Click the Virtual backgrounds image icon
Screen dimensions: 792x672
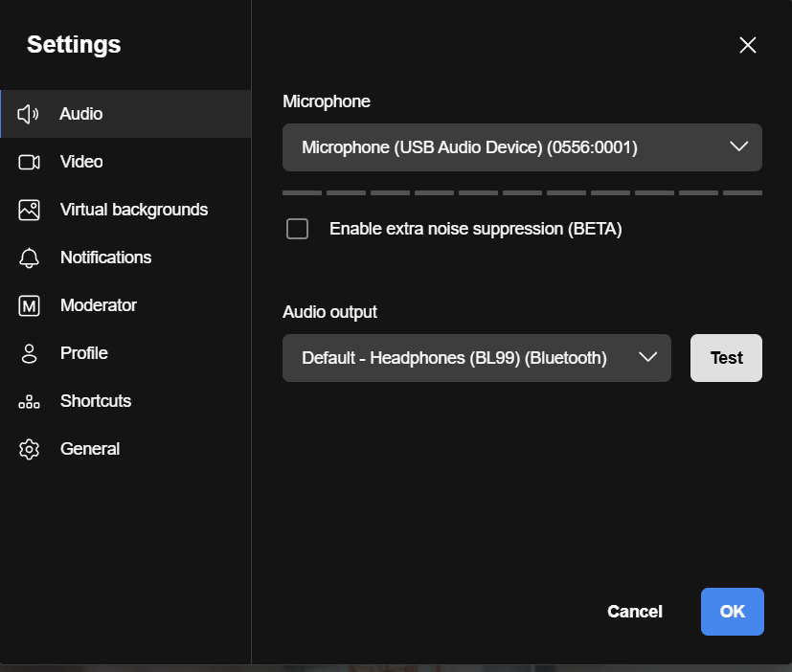pyautogui.click(x=29, y=210)
